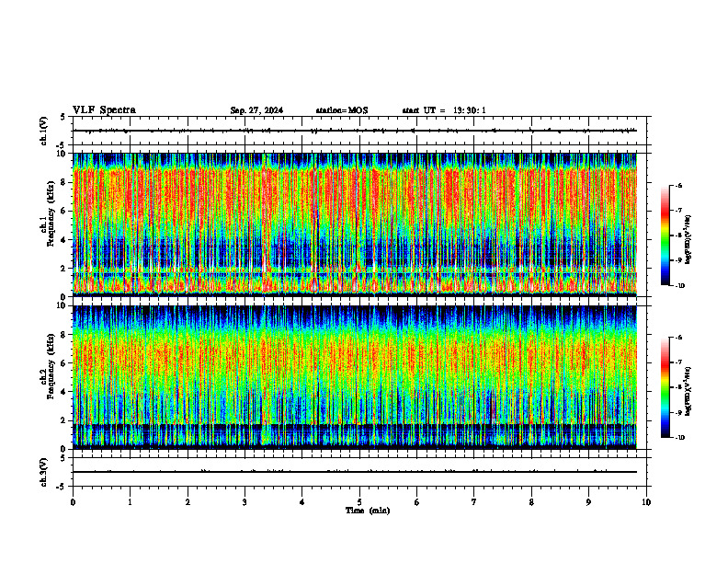728x563 pixels.
Task: Click time axis tick label "0"
Action: [73, 502]
